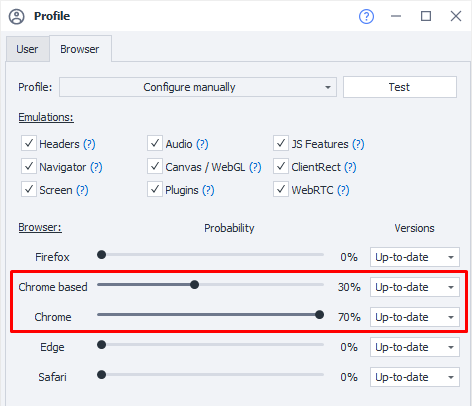Open the Profile Configure manually dropdown
The height and width of the screenshot is (407, 472).
198,87
